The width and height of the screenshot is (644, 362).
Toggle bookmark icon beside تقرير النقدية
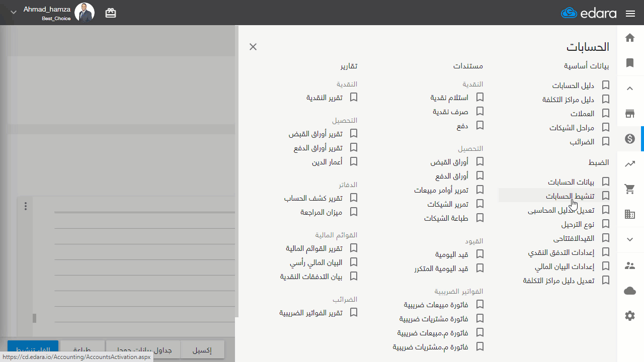click(x=354, y=97)
